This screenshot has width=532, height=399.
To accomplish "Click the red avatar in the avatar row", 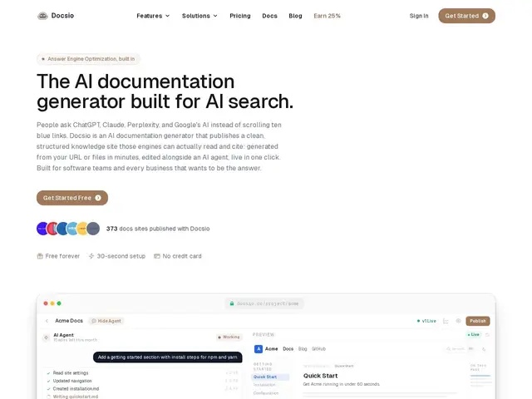I will click(x=52, y=229).
